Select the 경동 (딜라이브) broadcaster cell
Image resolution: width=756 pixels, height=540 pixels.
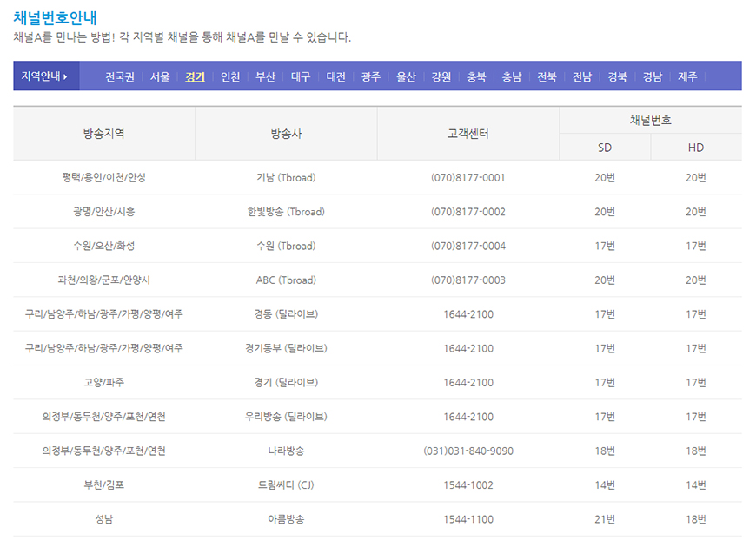(286, 314)
